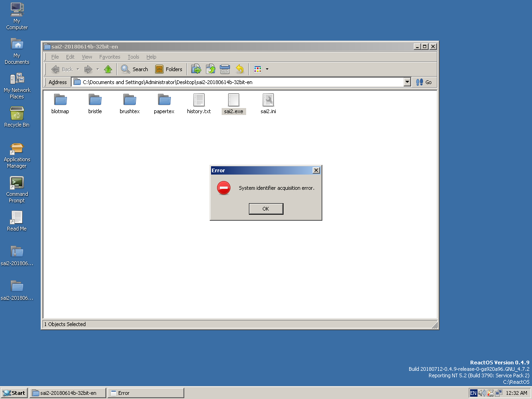
Task: Click the address path input field
Action: coord(237,82)
